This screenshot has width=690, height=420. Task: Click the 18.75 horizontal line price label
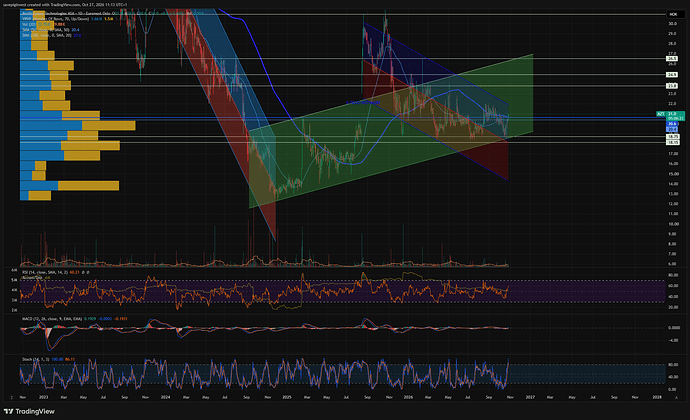coord(673,137)
